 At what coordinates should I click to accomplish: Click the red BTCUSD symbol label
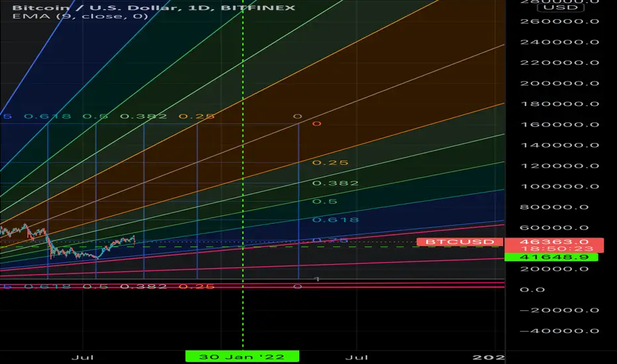459,242
